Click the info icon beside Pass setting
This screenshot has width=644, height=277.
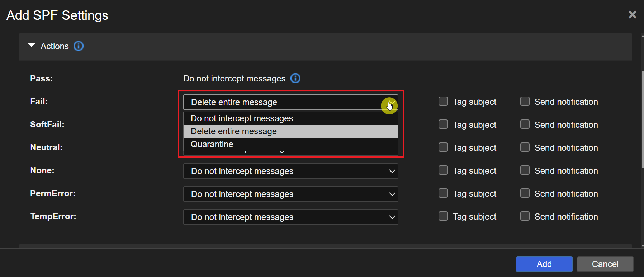point(295,78)
